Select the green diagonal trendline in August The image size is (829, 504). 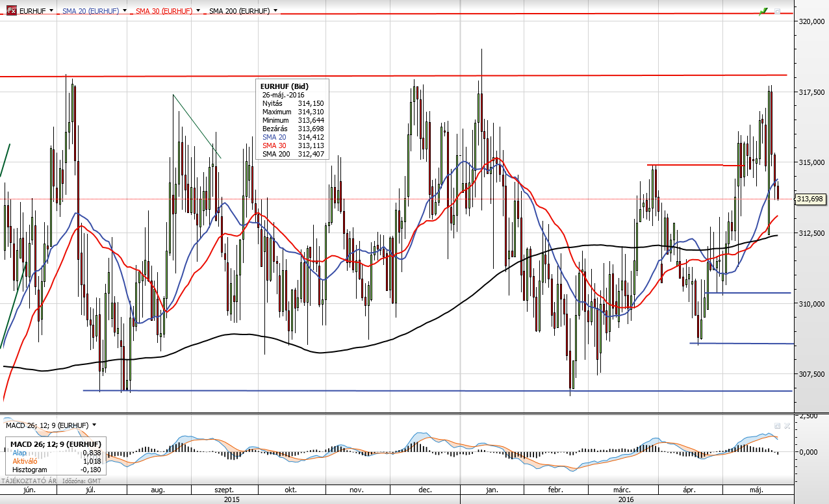coord(197,127)
